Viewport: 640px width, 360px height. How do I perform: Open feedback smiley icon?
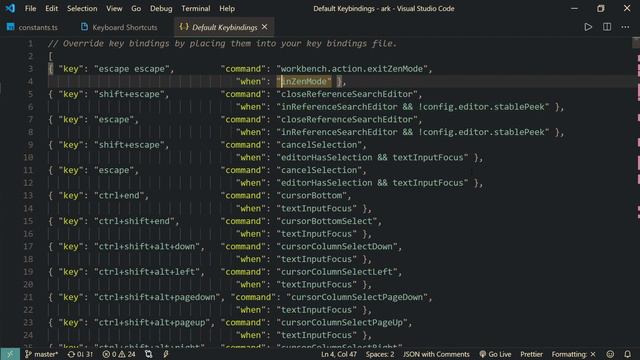(610, 354)
